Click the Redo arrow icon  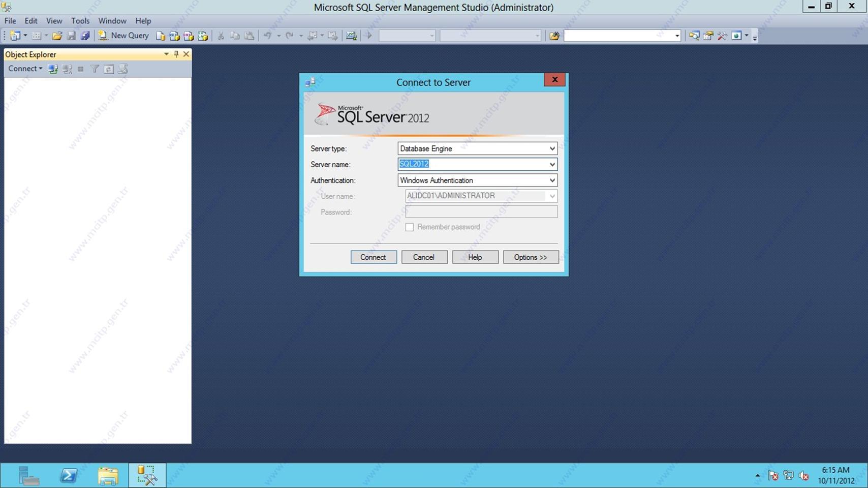[290, 36]
